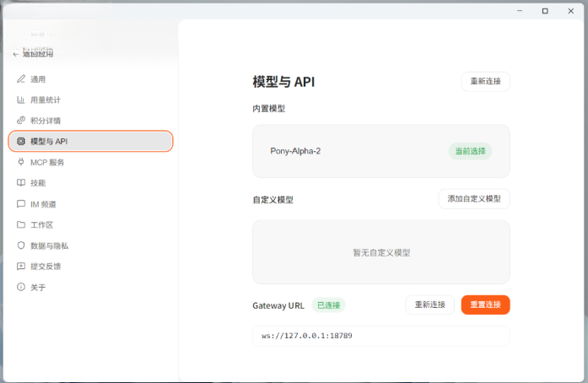
Task: Open the 数据与隐私 section
Action: 90,245
